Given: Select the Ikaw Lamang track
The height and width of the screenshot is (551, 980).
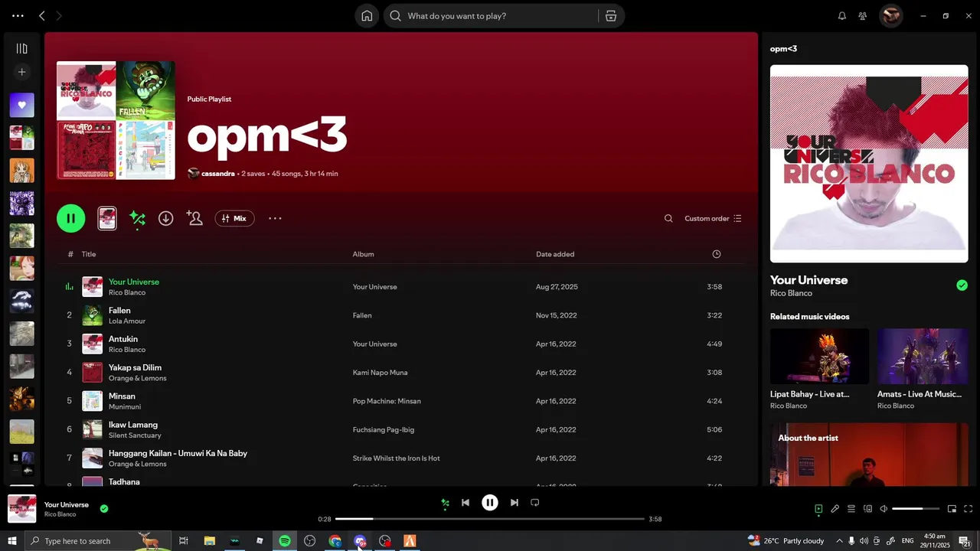Looking at the screenshot, I should pos(401,429).
